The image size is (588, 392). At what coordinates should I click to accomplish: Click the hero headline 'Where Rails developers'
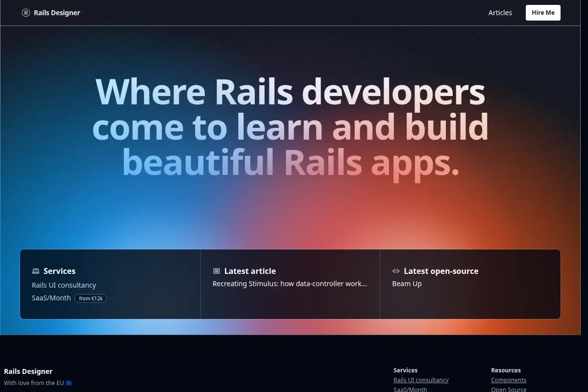coord(290,92)
